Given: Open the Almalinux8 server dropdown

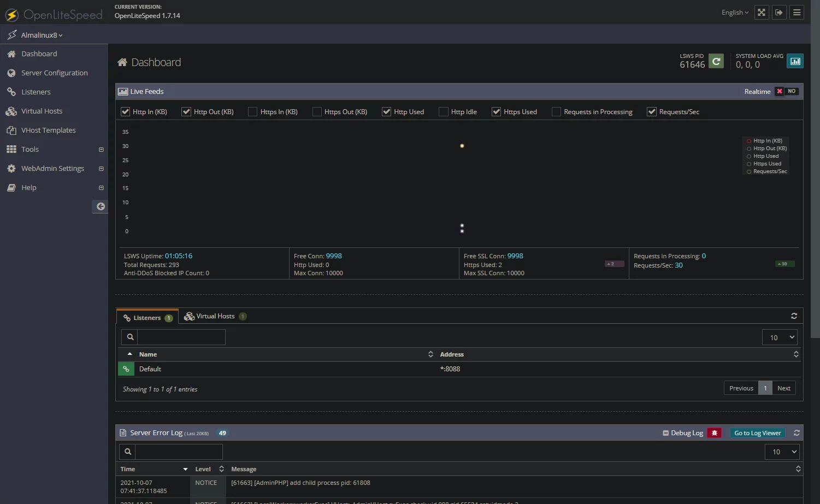Looking at the screenshot, I should tap(42, 35).
